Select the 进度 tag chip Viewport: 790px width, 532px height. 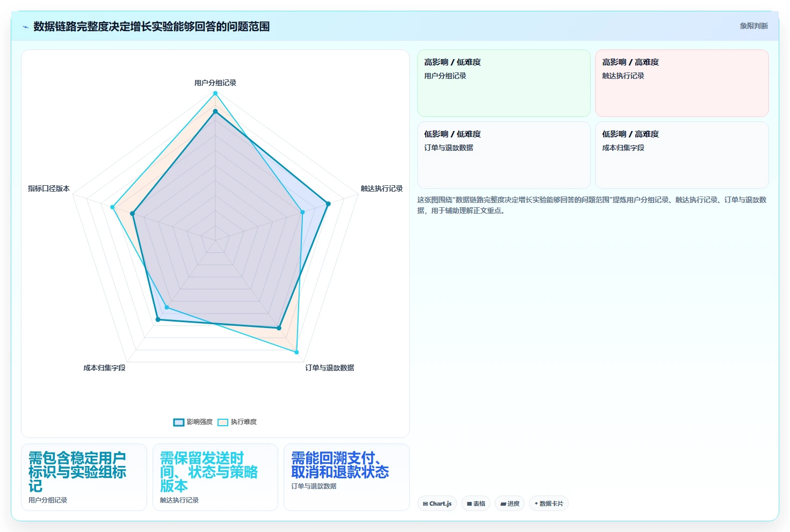[510, 504]
